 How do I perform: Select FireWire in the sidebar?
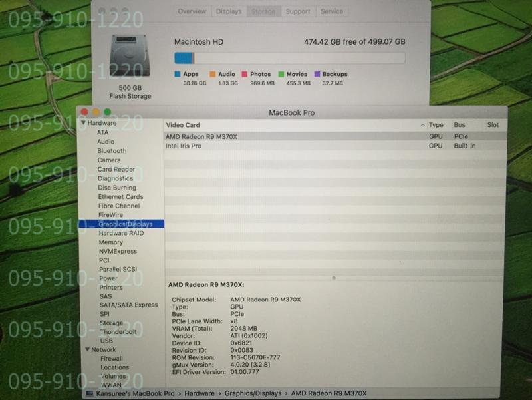[110, 215]
